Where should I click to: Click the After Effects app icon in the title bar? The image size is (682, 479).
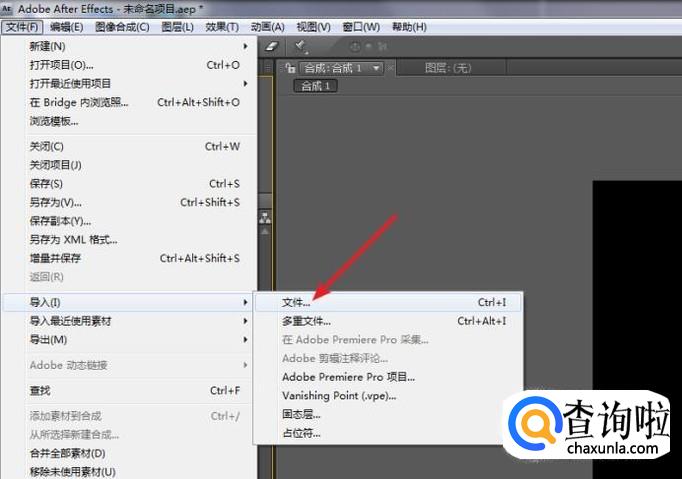[7, 9]
